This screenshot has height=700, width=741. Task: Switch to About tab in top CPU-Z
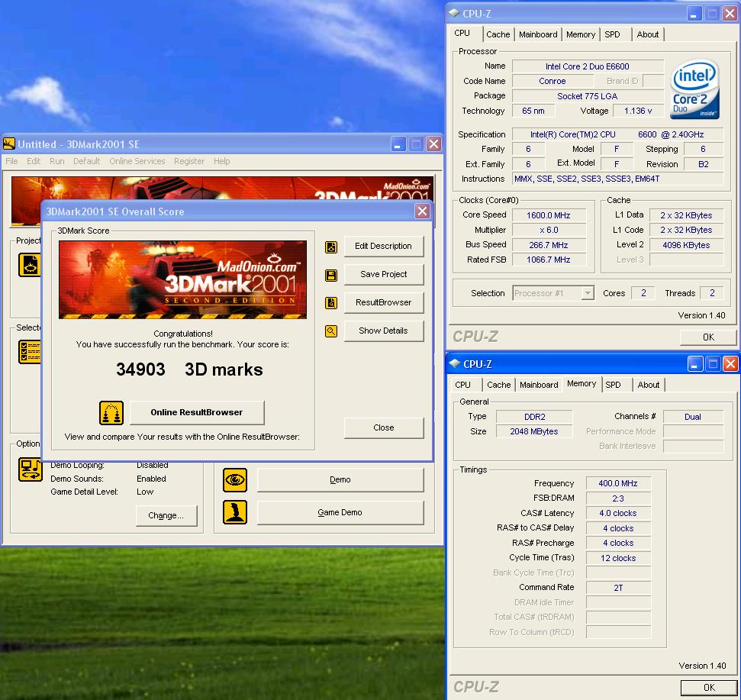(x=647, y=34)
